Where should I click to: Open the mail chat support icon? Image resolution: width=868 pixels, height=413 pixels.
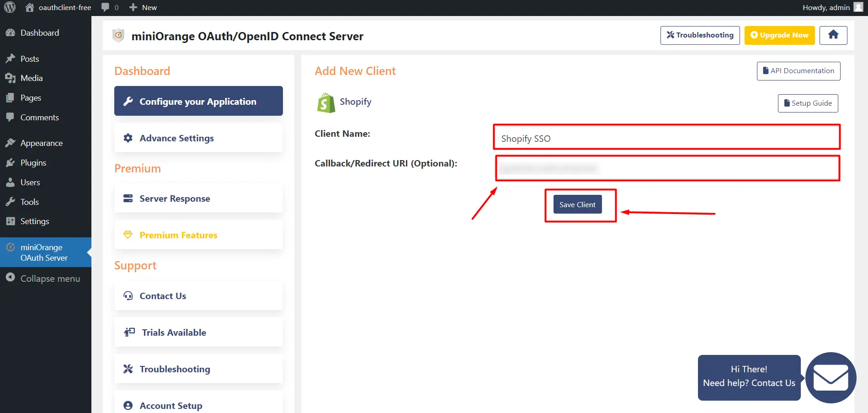coord(831,378)
